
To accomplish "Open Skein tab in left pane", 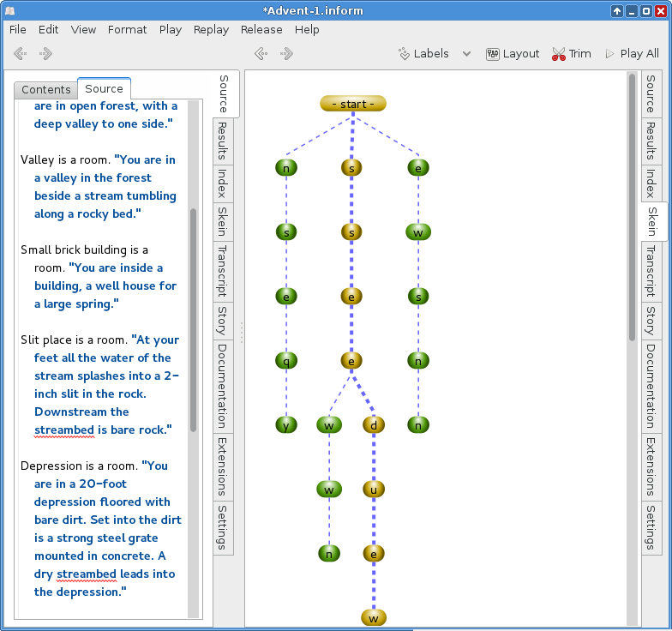I will click(223, 221).
